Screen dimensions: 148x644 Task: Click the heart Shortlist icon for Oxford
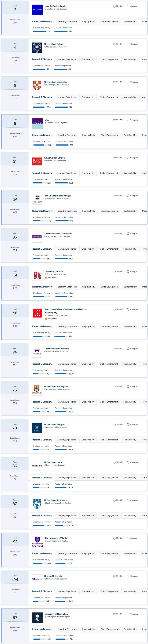pos(114,44)
